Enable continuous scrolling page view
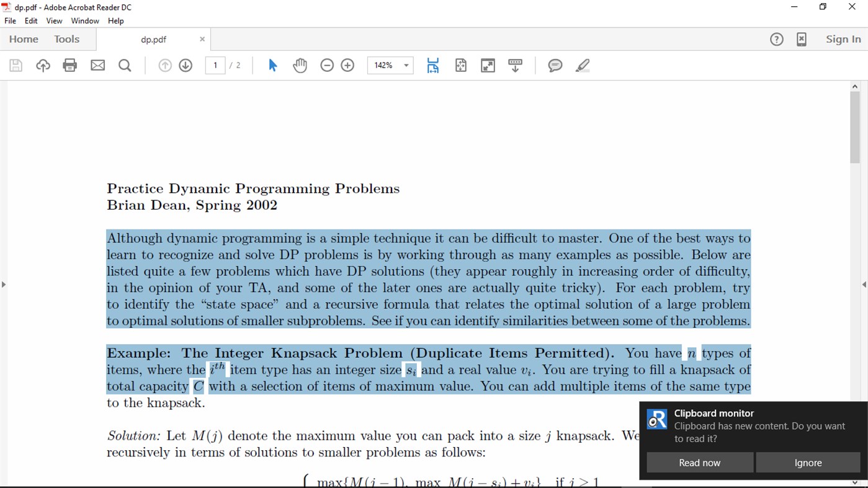 point(432,64)
